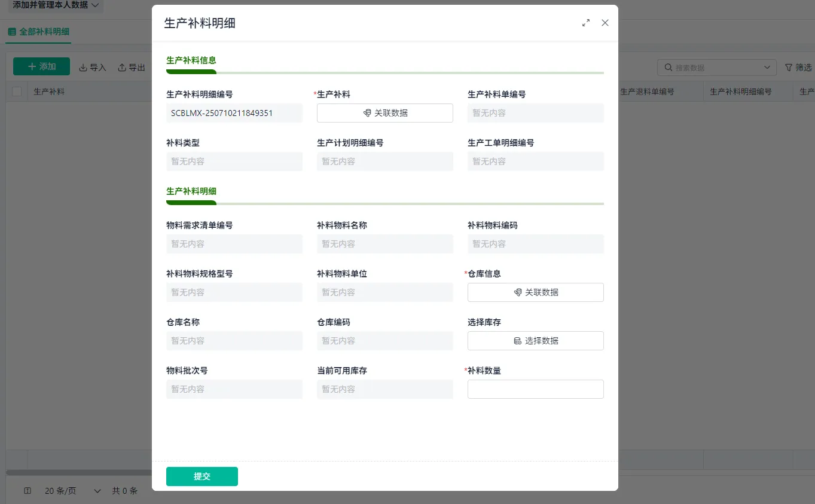Click into the 补料数量 input field
815x504 pixels.
(536, 389)
